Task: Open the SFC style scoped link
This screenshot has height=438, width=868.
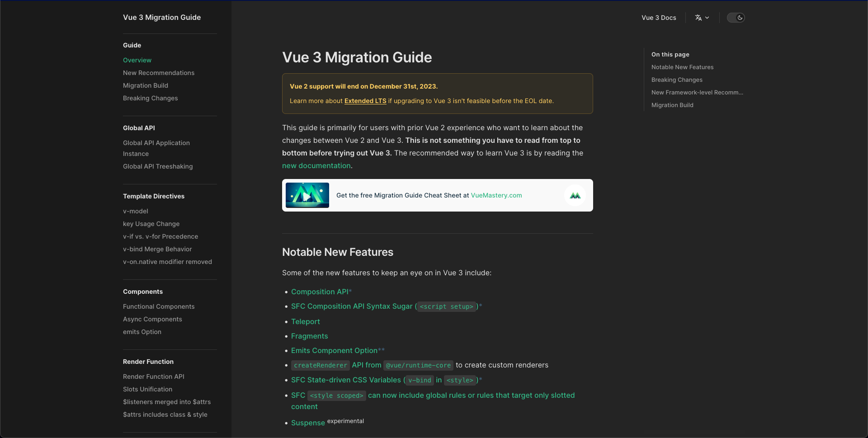Action: tap(433, 400)
